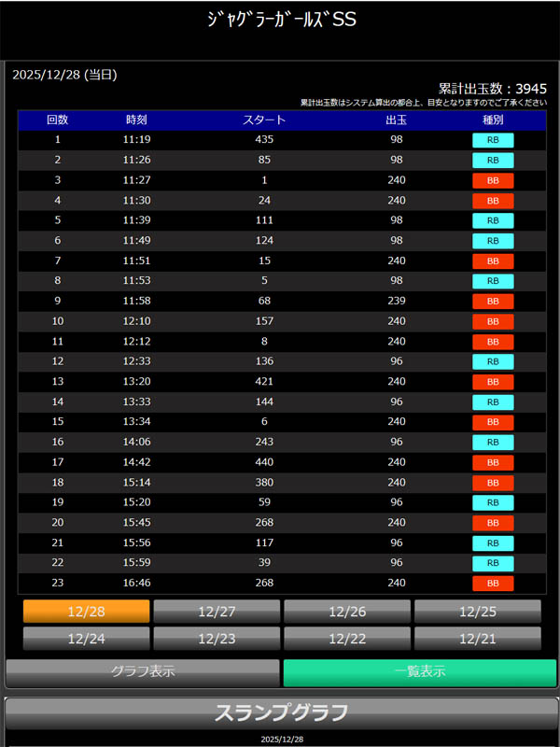Viewport: 560px width, 747px height.
Task: Click the スランプグラフ header bar
Action: [281, 713]
